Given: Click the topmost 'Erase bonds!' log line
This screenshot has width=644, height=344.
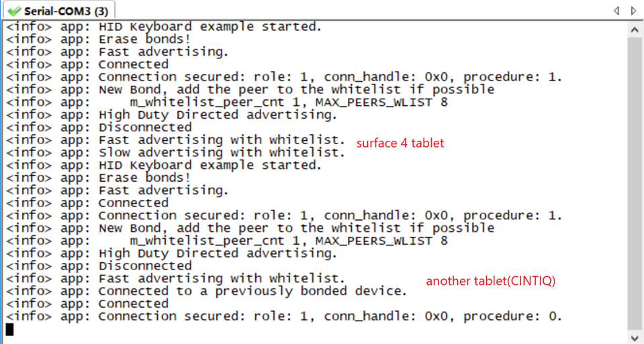Looking at the screenshot, I should click(x=98, y=40).
